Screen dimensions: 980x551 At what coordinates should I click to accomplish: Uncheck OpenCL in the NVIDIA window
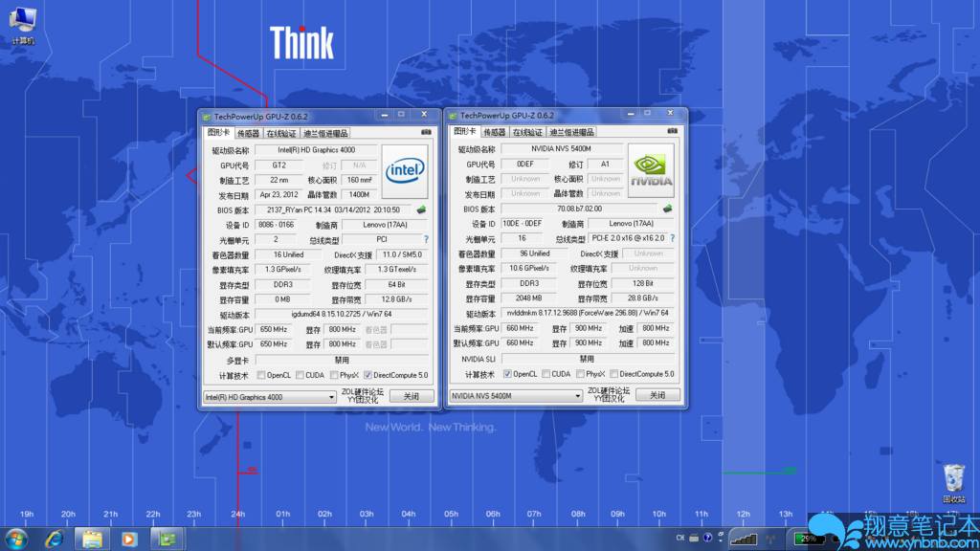point(507,374)
